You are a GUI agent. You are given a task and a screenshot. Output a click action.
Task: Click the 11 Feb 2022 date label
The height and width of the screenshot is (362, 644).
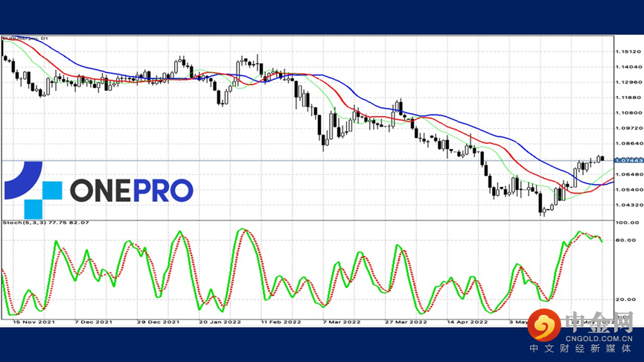(281, 322)
